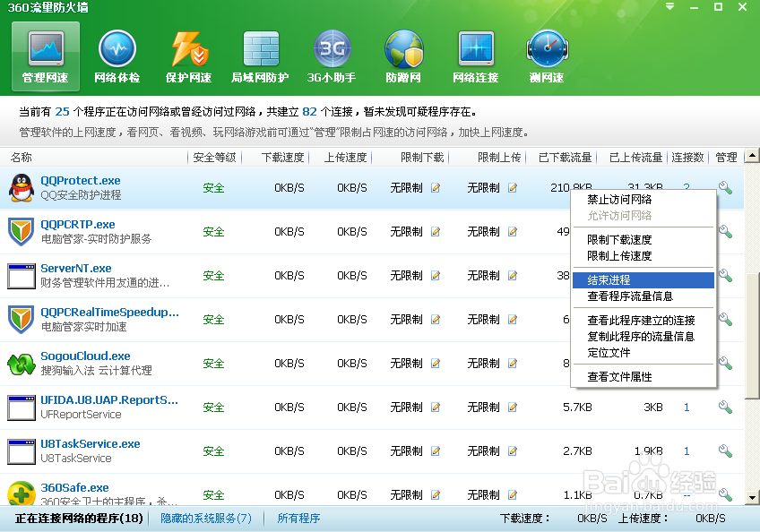
Task: Sort by 安全等级 column header
Action: pyautogui.click(x=214, y=158)
